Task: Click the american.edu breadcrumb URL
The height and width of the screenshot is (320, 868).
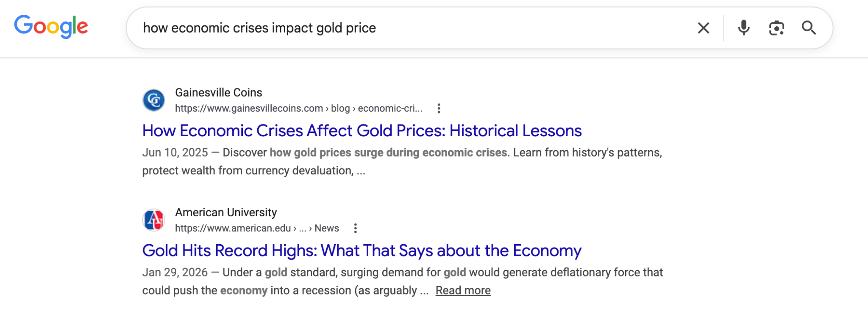Action: pos(231,228)
